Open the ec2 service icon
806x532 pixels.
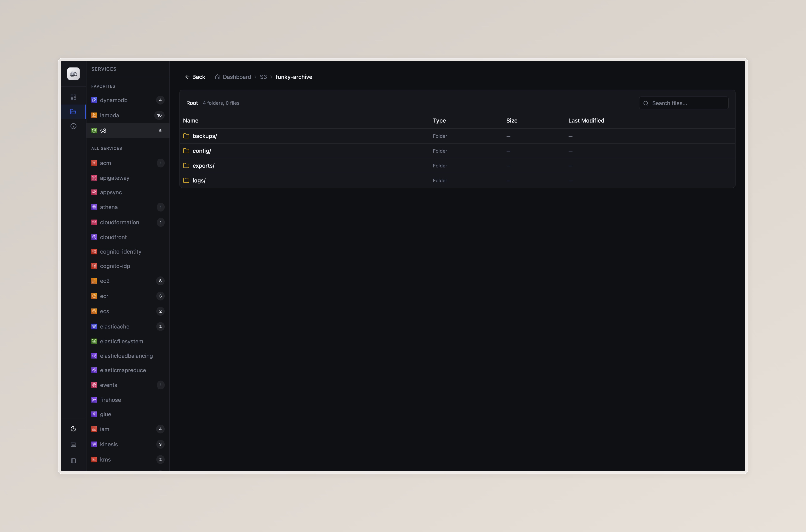[94, 281]
